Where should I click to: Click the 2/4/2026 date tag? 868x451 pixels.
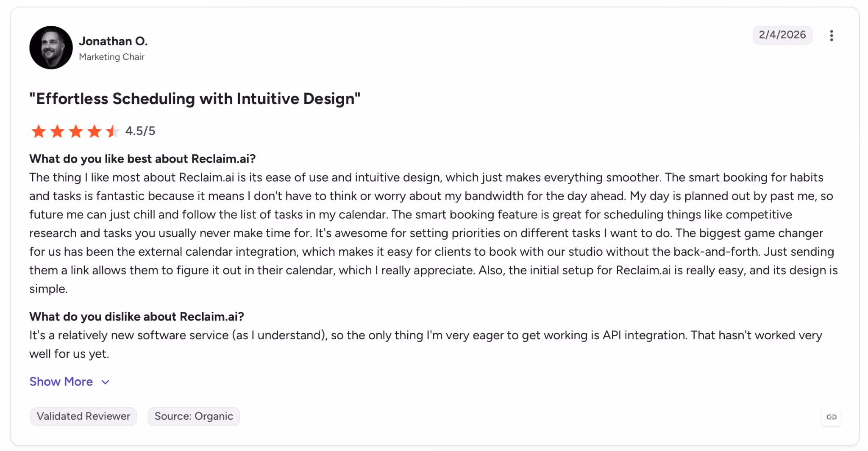(782, 35)
